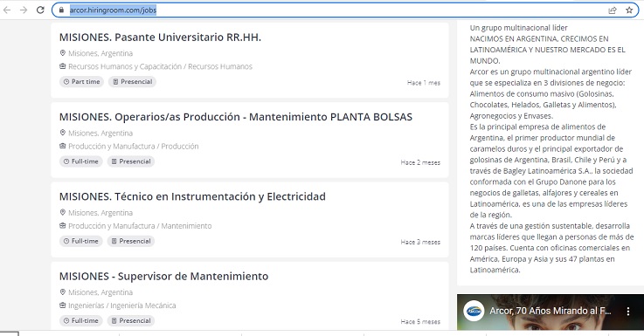Go forward with the browser forward arrow
This screenshot has width=644, height=336.
pyautogui.click(x=24, y=10)
